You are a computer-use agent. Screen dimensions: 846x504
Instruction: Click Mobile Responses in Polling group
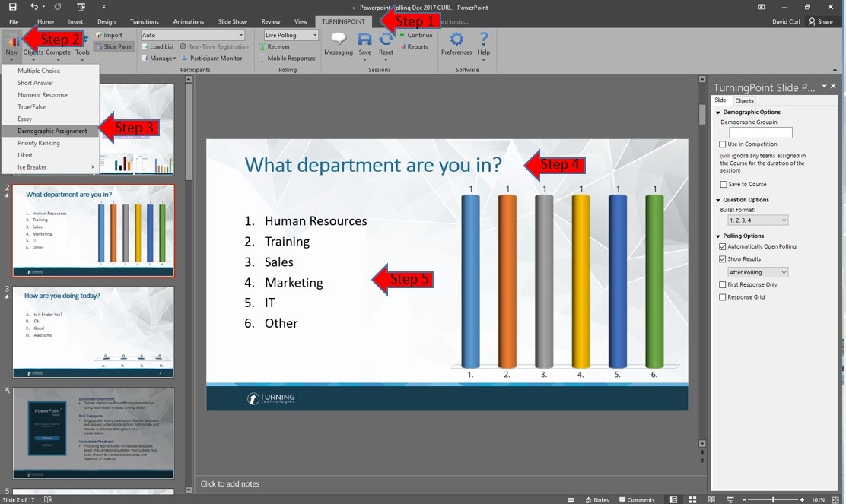pyautogui.click(x=287, y=59)
